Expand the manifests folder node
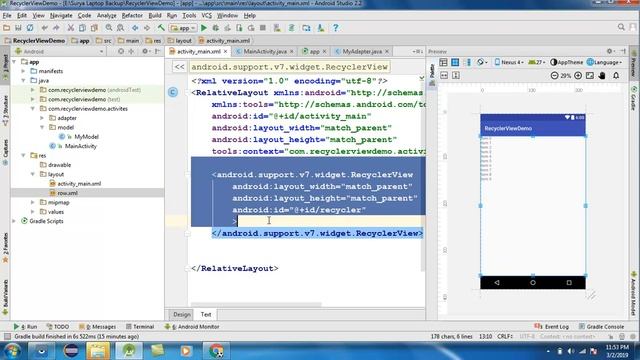This screenshot has height=360, width=640. click(23, 71)
